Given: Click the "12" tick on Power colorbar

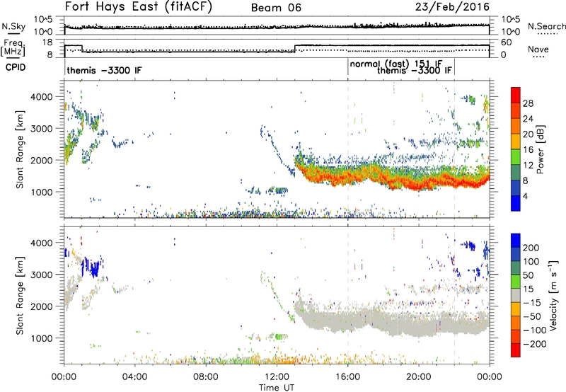Looking at the screenshot, I should coord(528,165).
